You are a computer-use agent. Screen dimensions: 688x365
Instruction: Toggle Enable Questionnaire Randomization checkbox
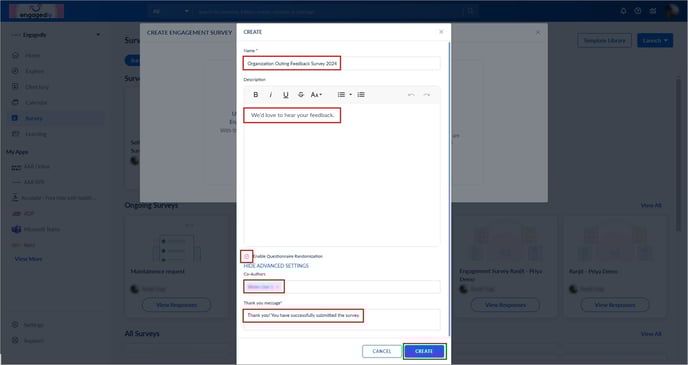[x=247, y=256]
